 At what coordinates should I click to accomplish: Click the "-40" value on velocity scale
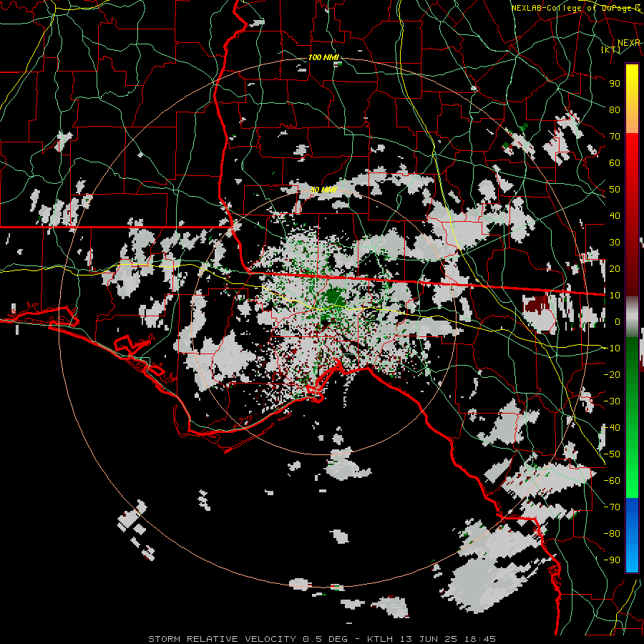tap(612, 428)
